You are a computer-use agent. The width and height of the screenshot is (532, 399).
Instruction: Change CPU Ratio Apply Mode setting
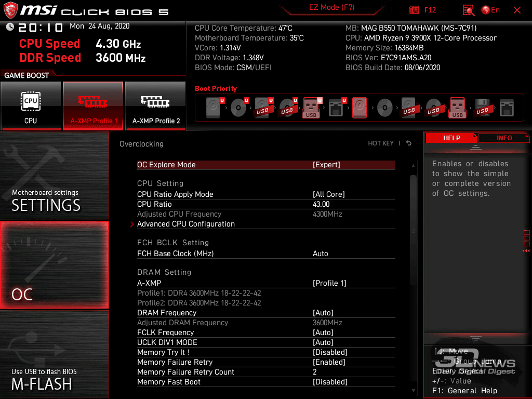(x=266, y=194)
